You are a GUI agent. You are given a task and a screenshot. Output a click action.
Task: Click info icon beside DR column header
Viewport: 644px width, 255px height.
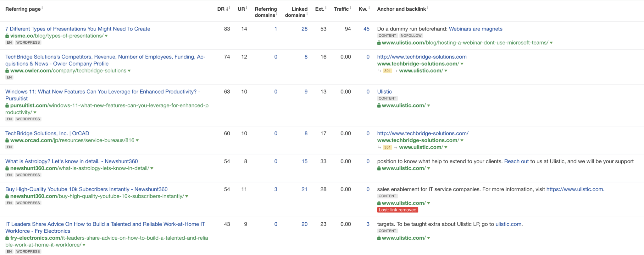coord(230,8)
